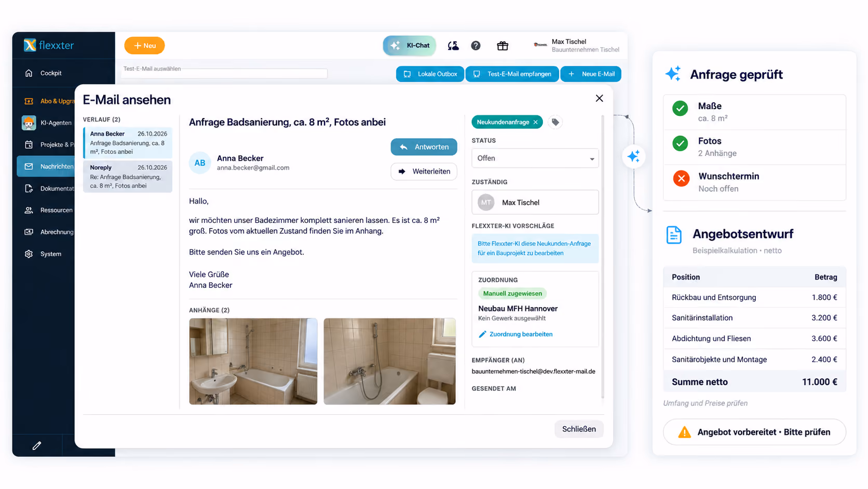This screenshot has width=868, height=489.
Task: Open the Lokale Outbox
Action: 430,74
